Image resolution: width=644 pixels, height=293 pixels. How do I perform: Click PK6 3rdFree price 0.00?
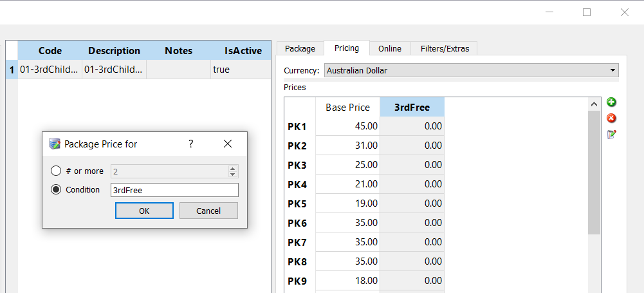(412, 223)
